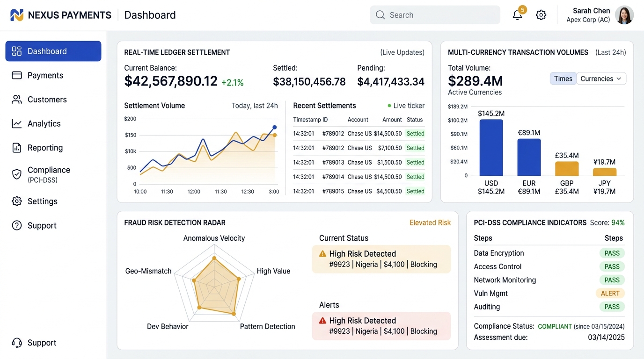Click the $7,100.50 amount
The height and width of the screenshot is (359, 644).
point(390,148)
